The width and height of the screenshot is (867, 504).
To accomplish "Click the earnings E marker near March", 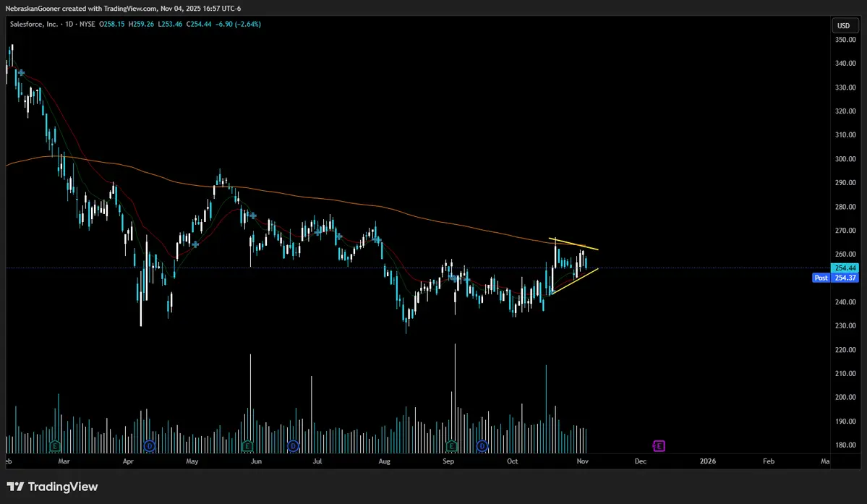I will click(x=55, y=445).
